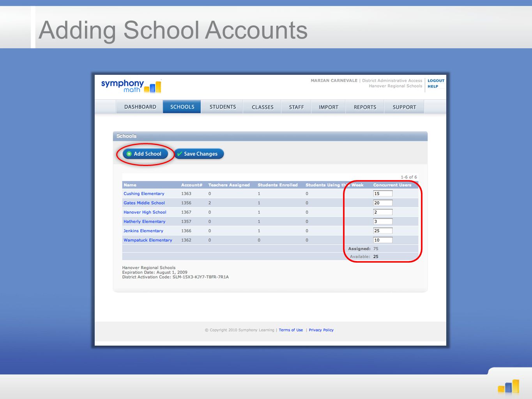This screenshot has height=399, width=532.
Task: Click the Teachers Assigned column header
Action: click(x=229, y=185)
